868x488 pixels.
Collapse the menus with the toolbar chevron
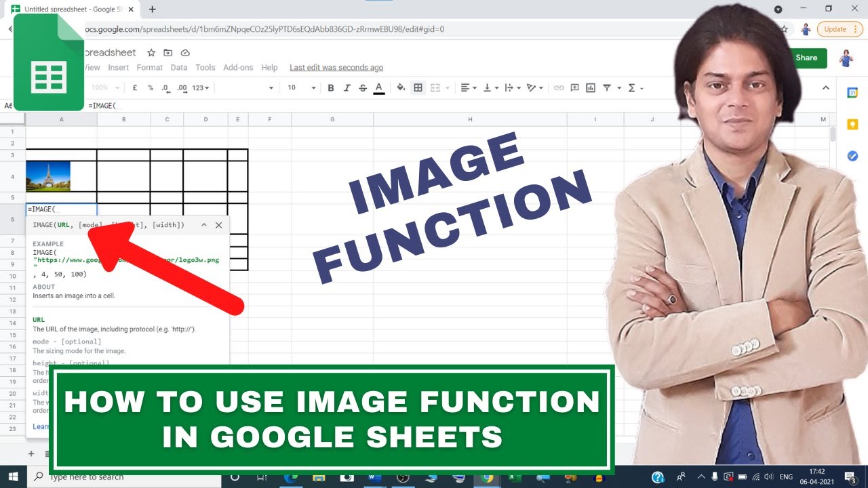click(x=825, y=88)
